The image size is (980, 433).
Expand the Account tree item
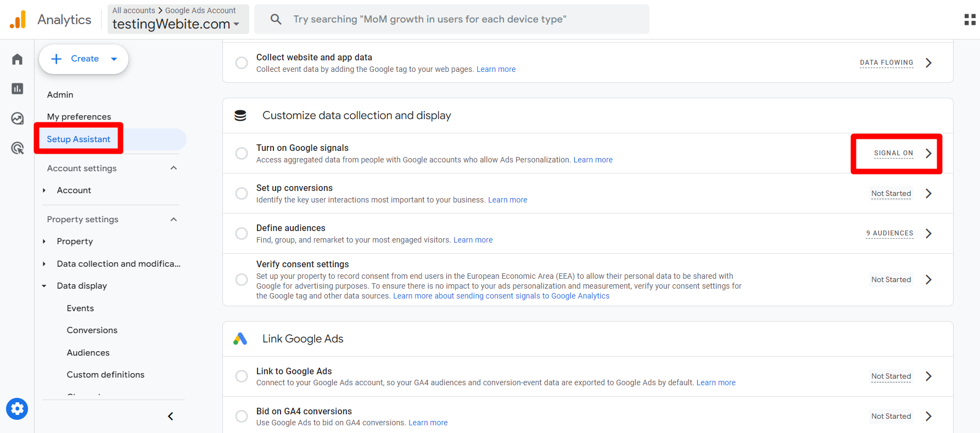44,190
